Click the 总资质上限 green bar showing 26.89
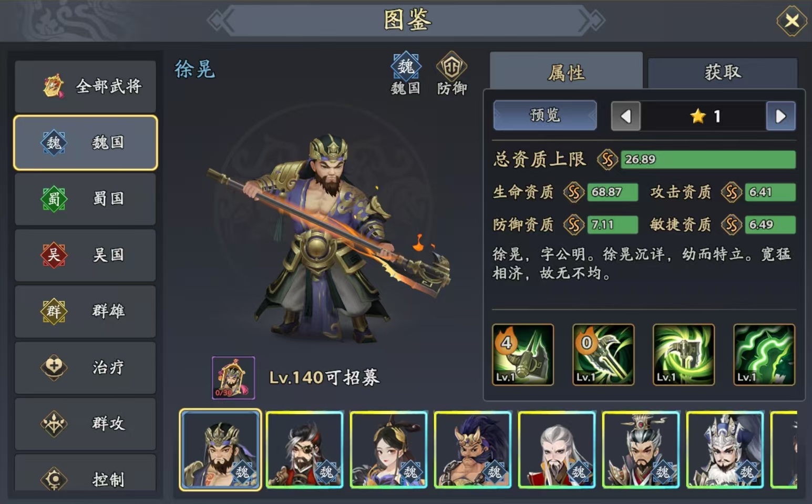The height and width of the screenshot is (504, 812). coord(708,159)
